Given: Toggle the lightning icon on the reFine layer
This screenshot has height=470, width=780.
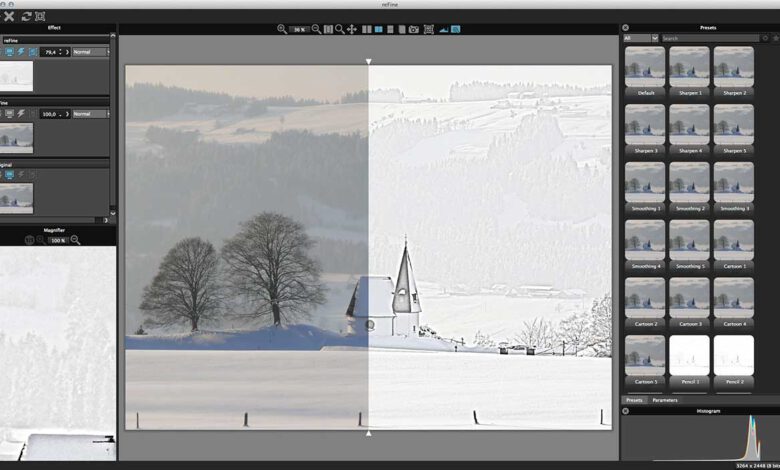Looking at the screenshot, I should pyautogui.click(x=21, y=52).
